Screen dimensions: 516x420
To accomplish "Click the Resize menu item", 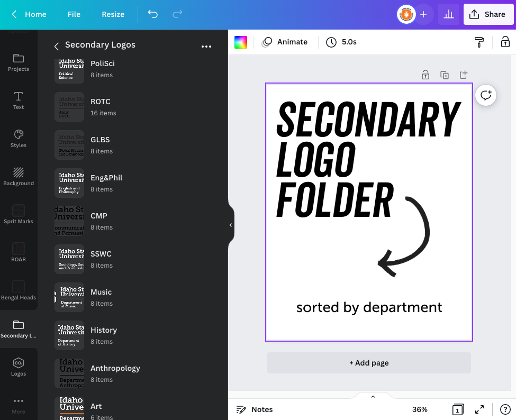I will click(x=113, y=14).
